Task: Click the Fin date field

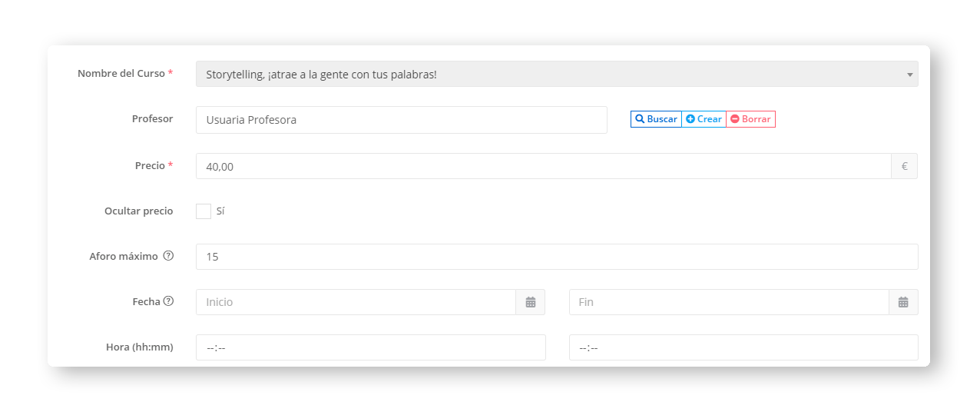Action: (x=728, y=302)
